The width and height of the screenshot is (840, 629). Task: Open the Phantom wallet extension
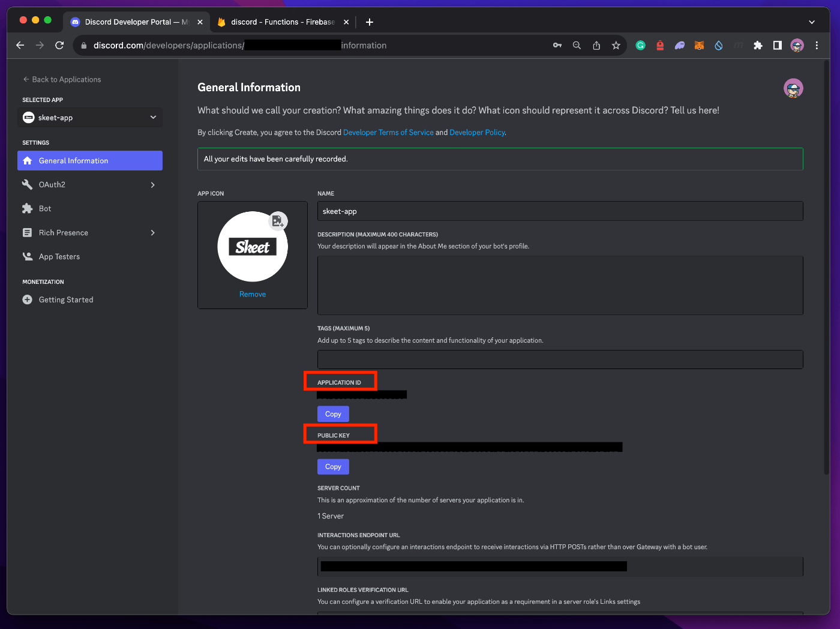(680, 46)
